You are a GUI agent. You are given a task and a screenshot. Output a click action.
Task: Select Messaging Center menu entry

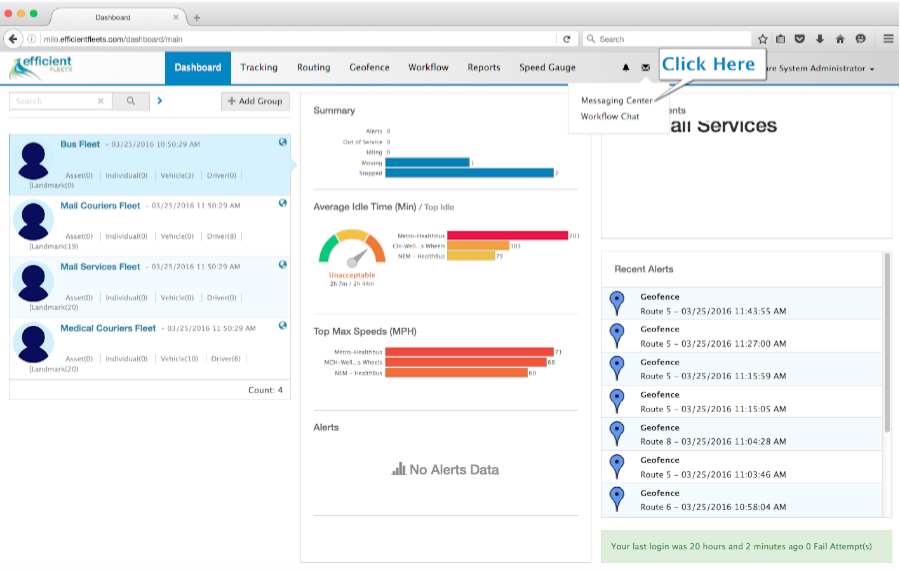[616, 100]
